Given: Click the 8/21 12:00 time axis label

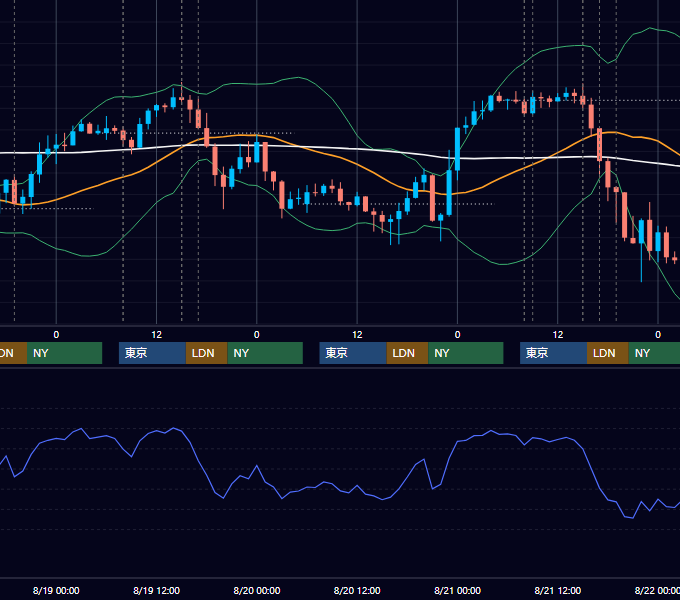Looking at the screenshot, I should [558, 590].
